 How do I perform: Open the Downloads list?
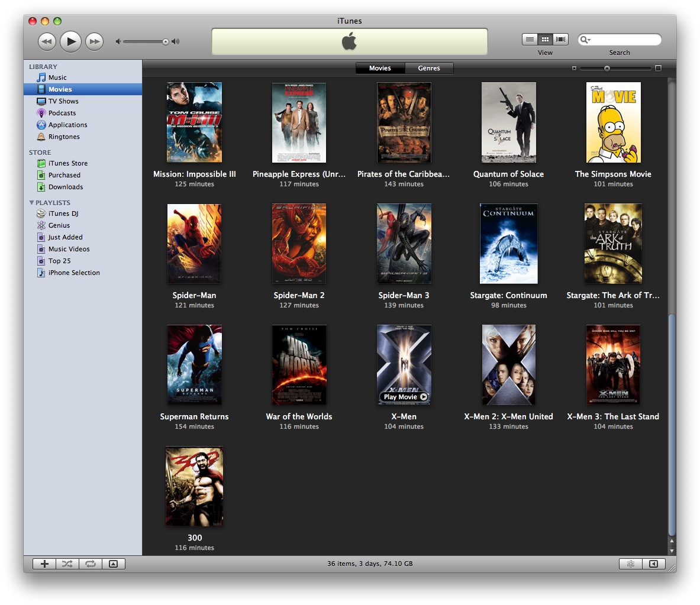pos(83,187)
